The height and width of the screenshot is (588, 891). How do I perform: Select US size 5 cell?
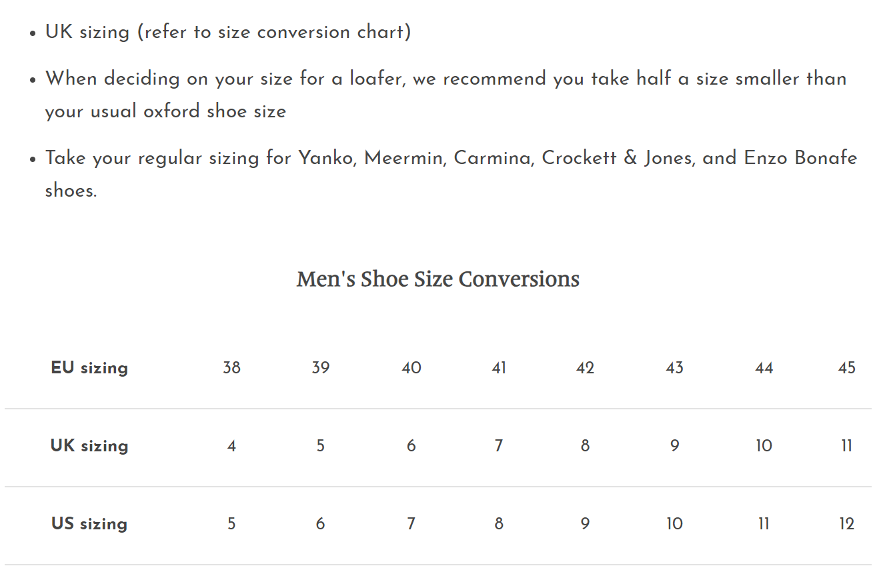click(x=231, y=524)
